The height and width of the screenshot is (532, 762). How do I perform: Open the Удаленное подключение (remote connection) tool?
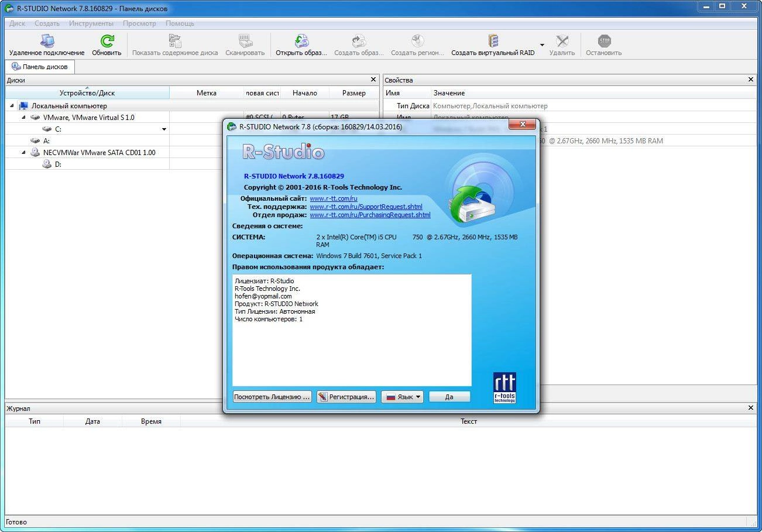point(47,45)
